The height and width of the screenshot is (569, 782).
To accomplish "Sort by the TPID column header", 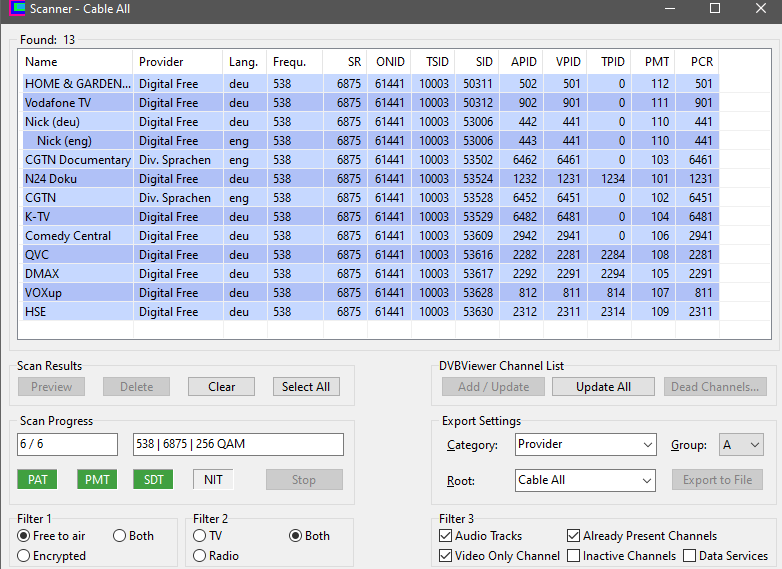I will click(x=609, y=62).
